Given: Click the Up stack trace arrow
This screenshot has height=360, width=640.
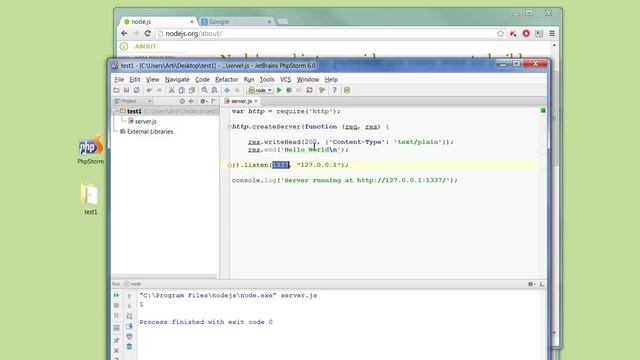Looking at the screenshot, I should (129, 296).
